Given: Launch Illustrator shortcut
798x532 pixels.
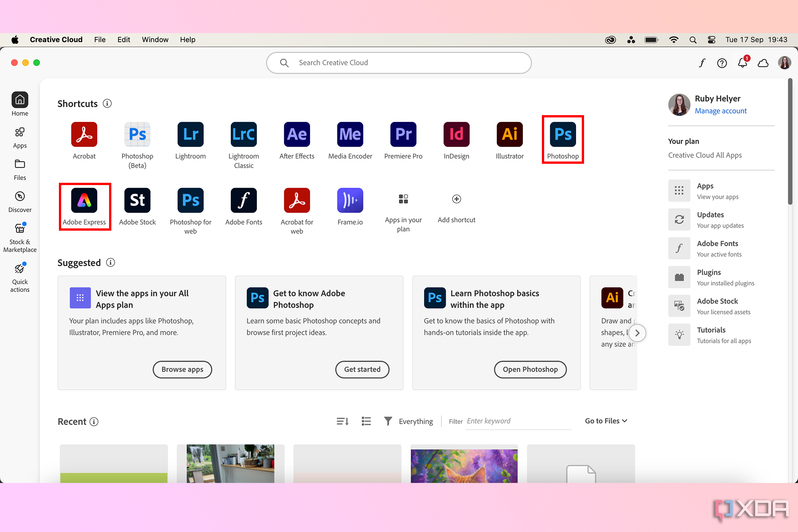Looking at the screenshot, I should coord(510,135).
